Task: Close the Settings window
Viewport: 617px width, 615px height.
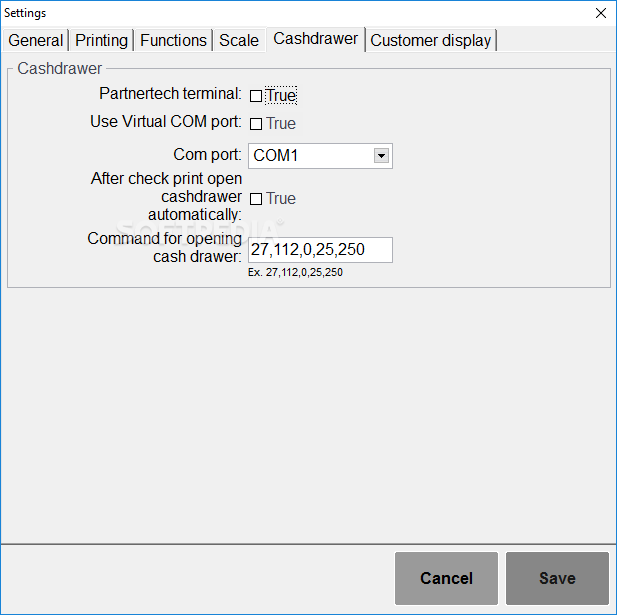Action: [600, 13]
